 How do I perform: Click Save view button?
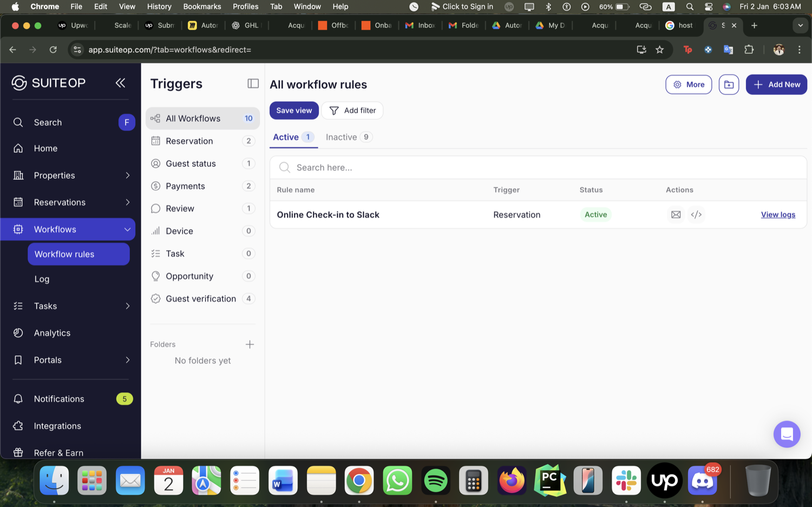[294, 110]
